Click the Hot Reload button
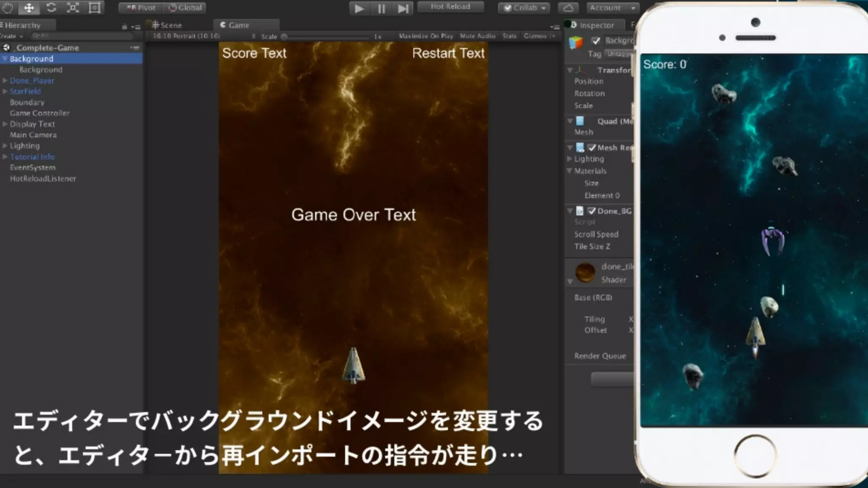The height and width of the screenshot is (488, 868). [450, 7]
